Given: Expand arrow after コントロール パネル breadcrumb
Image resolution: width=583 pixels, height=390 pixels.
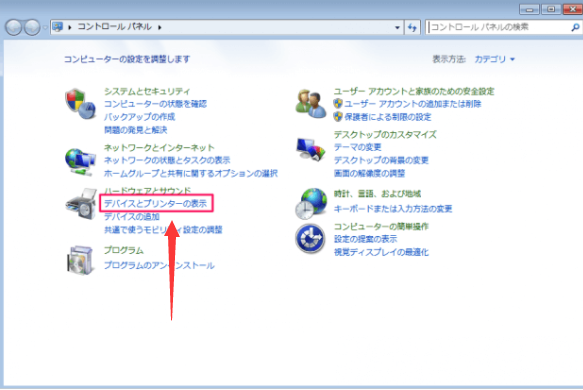Looking at the screenshot, I should coord(160,27).
